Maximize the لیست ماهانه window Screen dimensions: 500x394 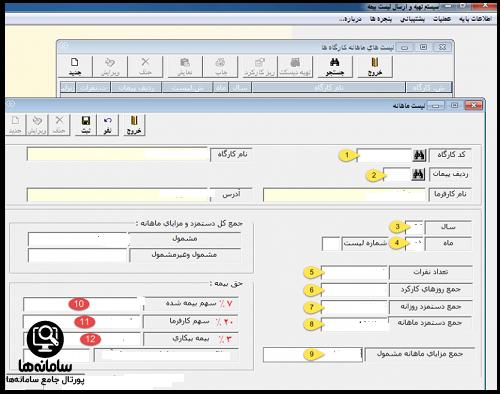454,105
